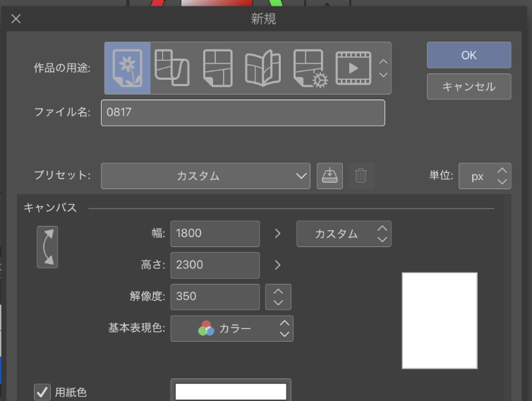Click the ファイル名 field containing 0817
532x401 pixels.
pyautogui.click(x=243, y=113)
